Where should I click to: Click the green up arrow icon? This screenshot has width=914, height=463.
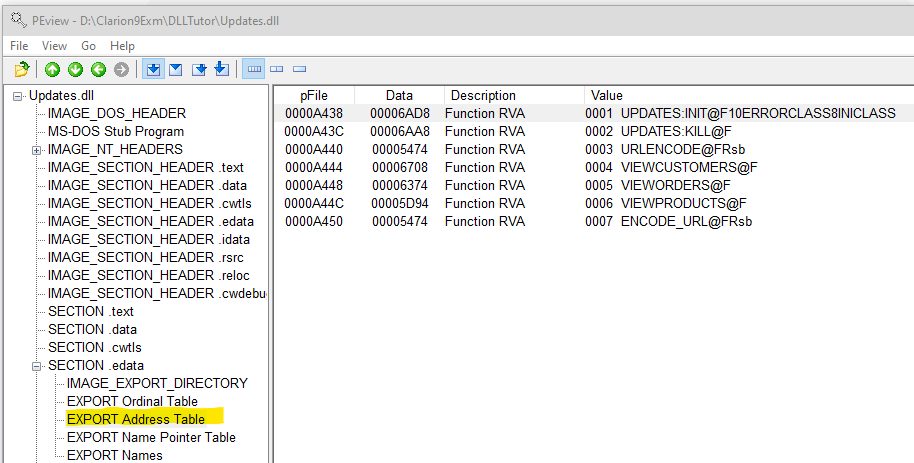point(52,69)
